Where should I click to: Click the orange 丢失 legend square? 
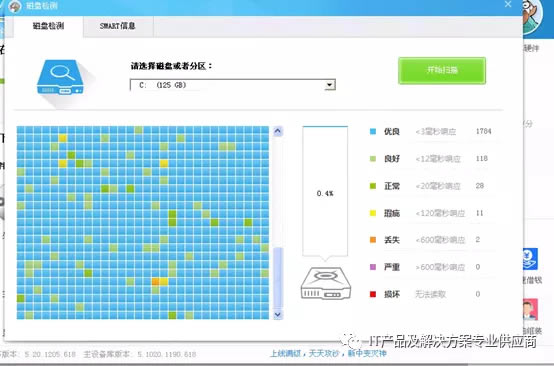tap(373, 240)
